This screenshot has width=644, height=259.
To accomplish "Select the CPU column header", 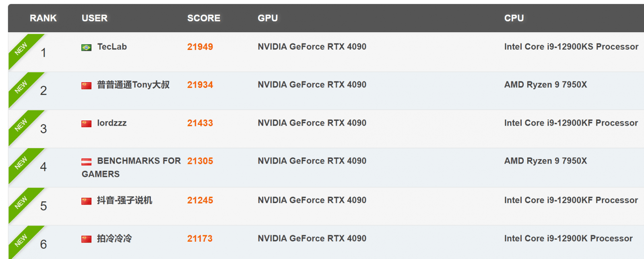I will (514, 18).
